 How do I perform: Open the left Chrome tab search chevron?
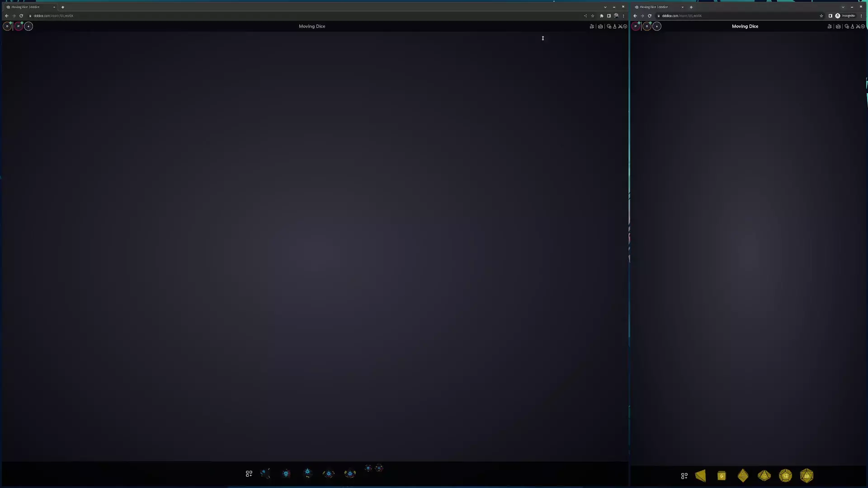coord(605,7)
